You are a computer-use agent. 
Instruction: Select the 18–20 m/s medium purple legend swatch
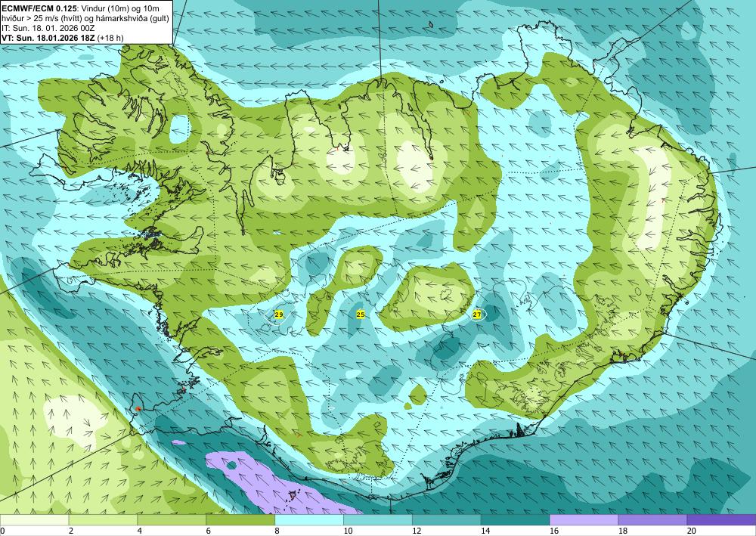tap(652, 519)
